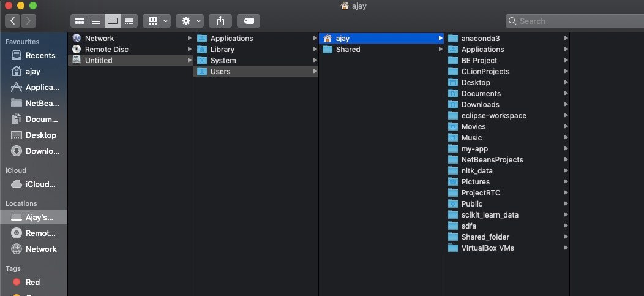The width and height of the screenshot is (644, 296).
Task: Click the Downloads folder icon in ajay column
Action: tap(452, 105)
